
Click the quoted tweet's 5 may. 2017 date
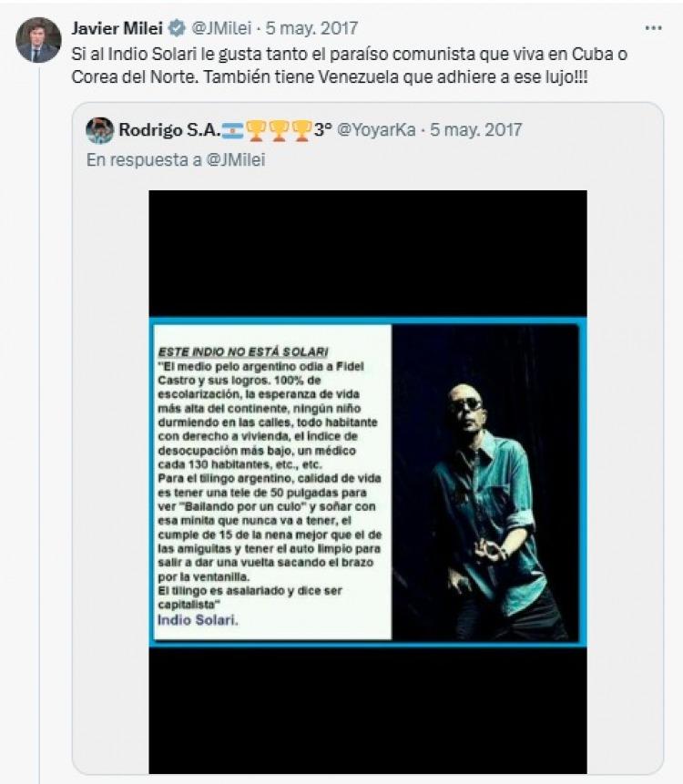[x=475, y=130]
